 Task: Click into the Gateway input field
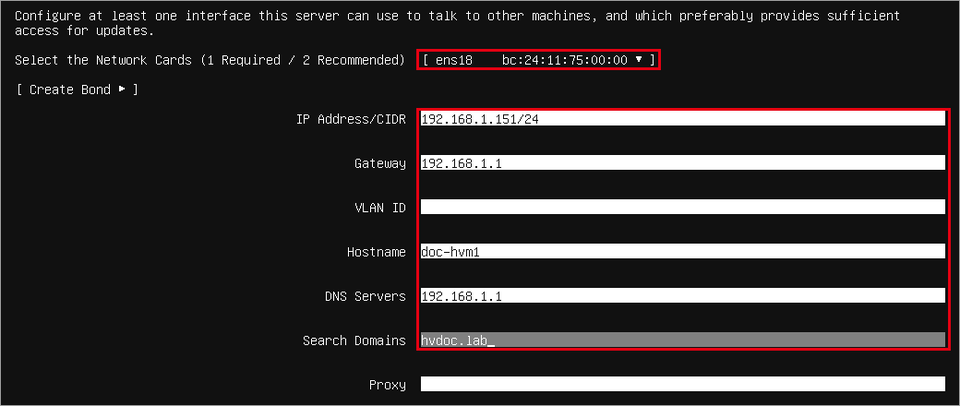click(683, 163)
